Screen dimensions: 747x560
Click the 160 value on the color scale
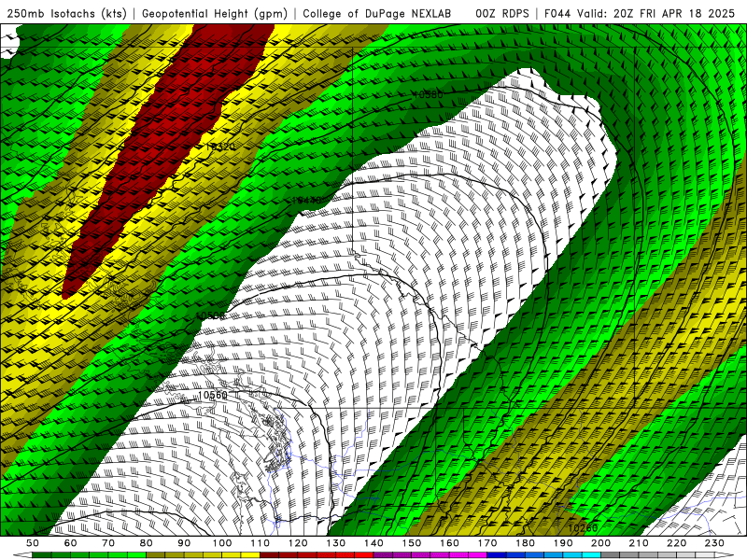point(449,543)
